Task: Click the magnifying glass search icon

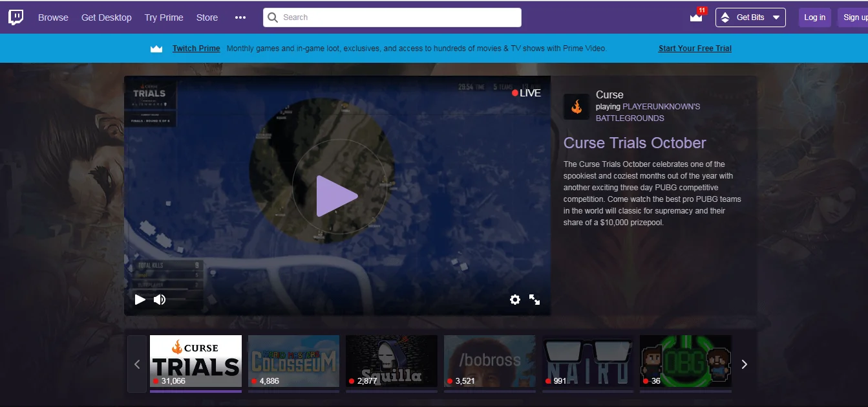Action: pyautogui.click(x=273, y=17)
